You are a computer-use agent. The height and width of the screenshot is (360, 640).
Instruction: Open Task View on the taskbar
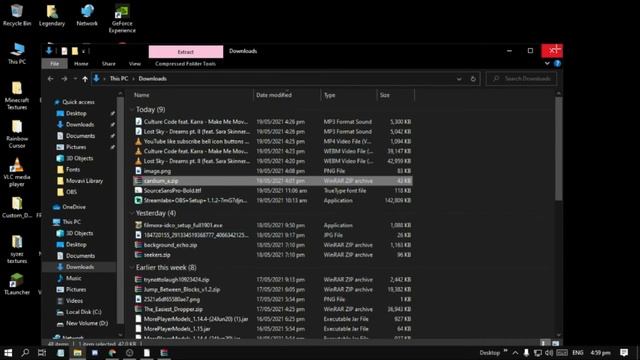42,353
